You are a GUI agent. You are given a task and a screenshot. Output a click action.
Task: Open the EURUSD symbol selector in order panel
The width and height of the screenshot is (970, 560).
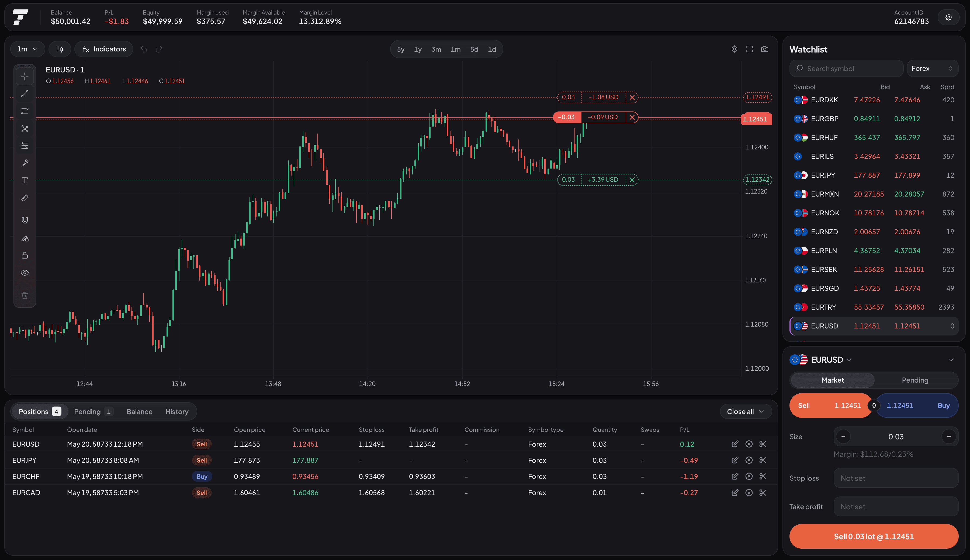[821, 360]
